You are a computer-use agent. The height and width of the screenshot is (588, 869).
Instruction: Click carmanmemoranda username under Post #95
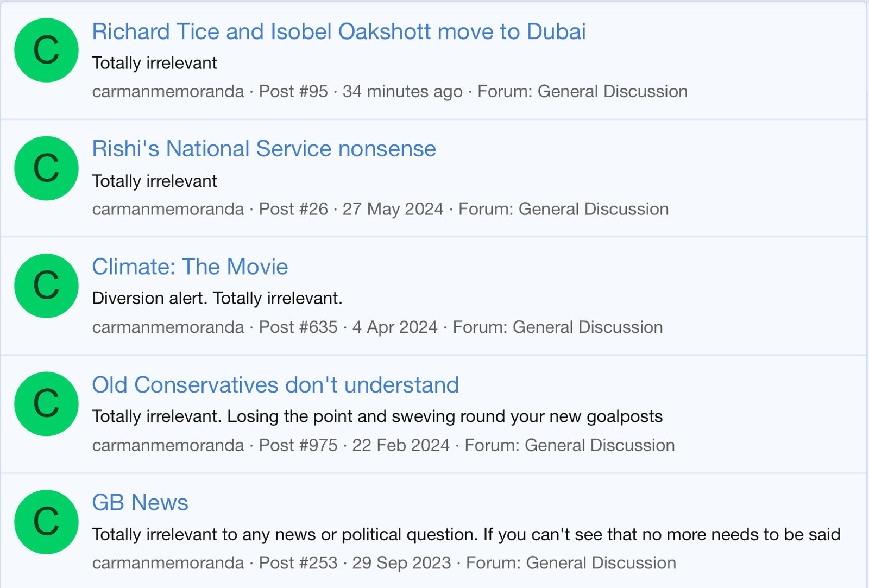click(x=168, y=91)
